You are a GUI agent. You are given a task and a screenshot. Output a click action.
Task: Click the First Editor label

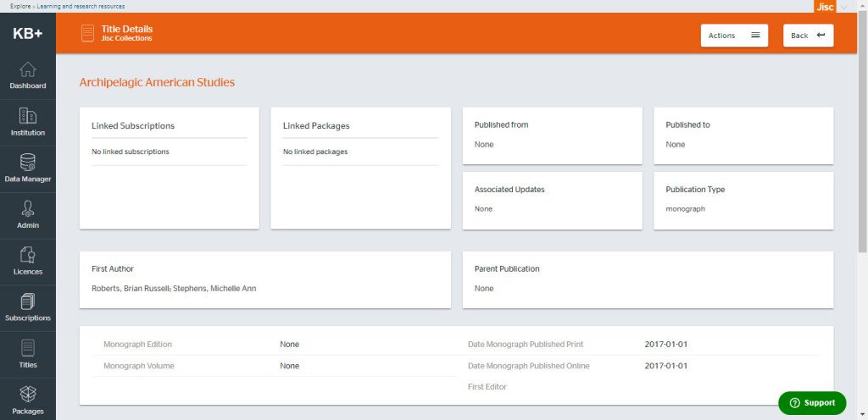[x=487, y=387]
